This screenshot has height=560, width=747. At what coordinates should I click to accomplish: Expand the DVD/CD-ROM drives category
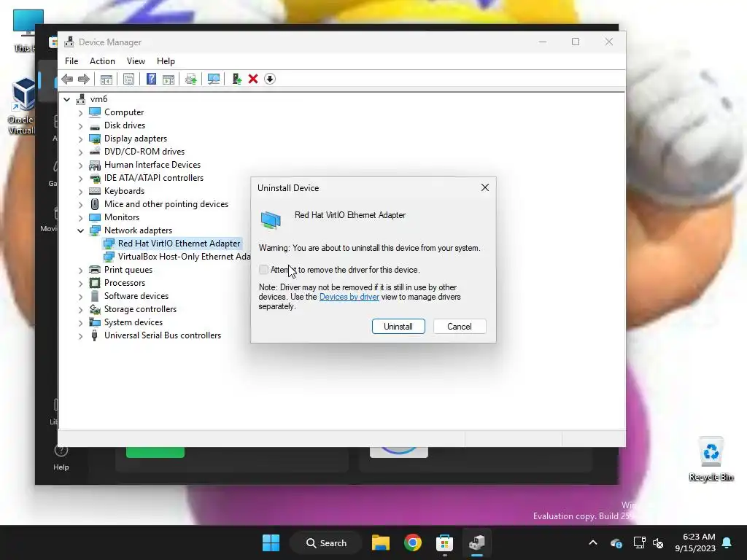80,152
